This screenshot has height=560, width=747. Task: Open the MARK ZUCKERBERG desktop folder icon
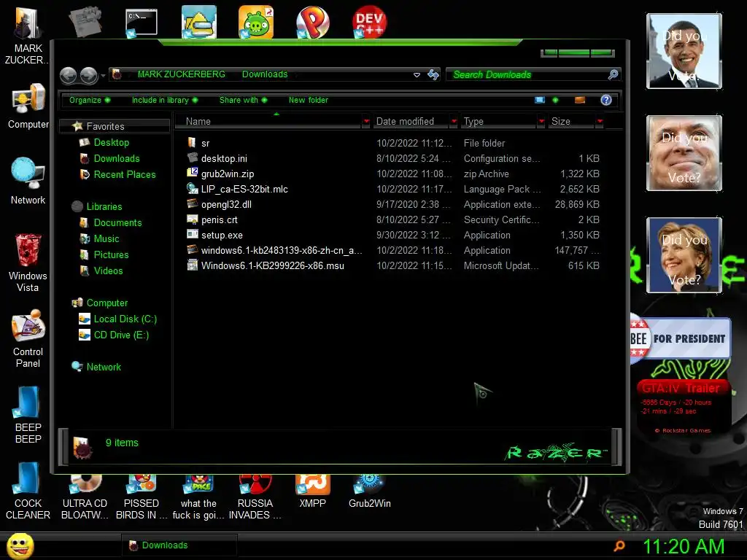pyautogui.click(x=28, y=36)
